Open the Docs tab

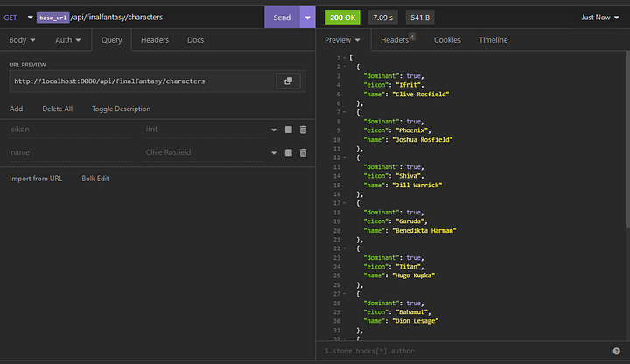[x=196, y=40]
